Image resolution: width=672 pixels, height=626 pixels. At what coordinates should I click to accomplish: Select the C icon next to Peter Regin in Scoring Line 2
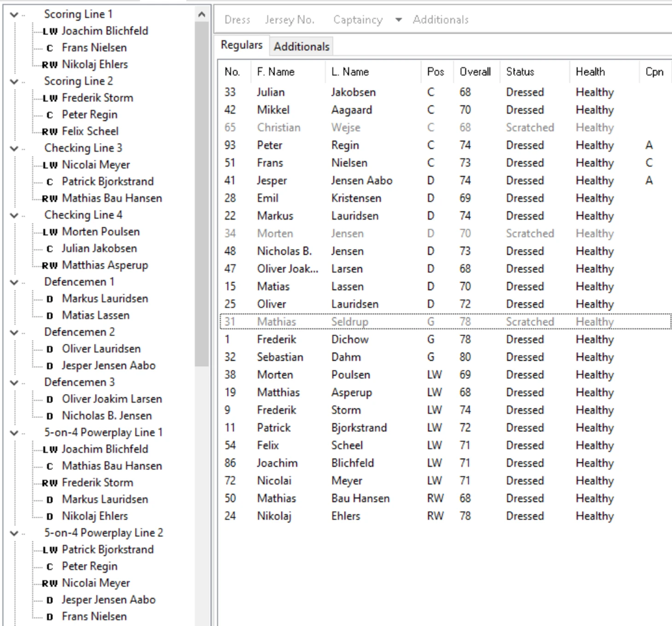(x=50, y=115)
